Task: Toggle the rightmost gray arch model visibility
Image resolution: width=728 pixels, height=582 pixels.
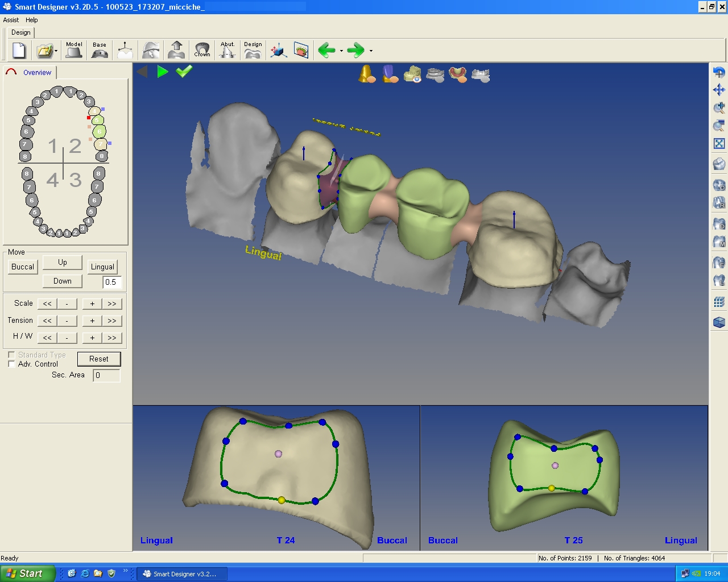Action: click(481, 75)
